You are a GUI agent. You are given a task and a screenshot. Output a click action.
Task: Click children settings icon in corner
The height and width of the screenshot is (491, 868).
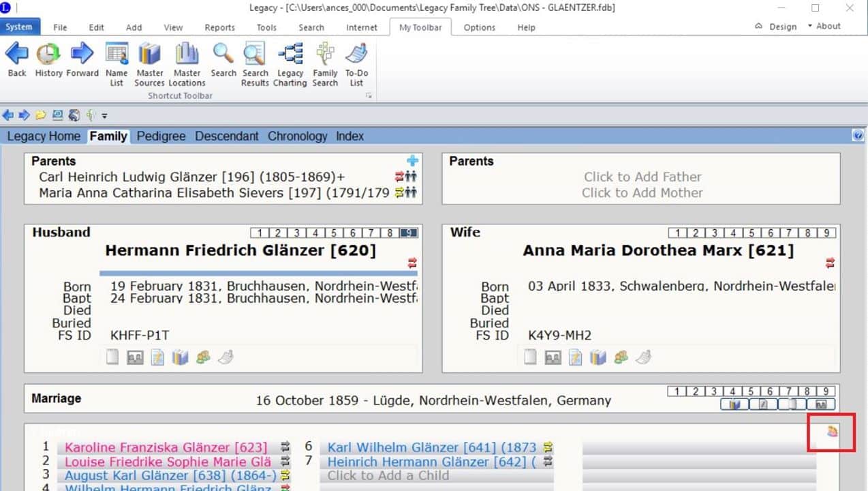tap(831, 431)
